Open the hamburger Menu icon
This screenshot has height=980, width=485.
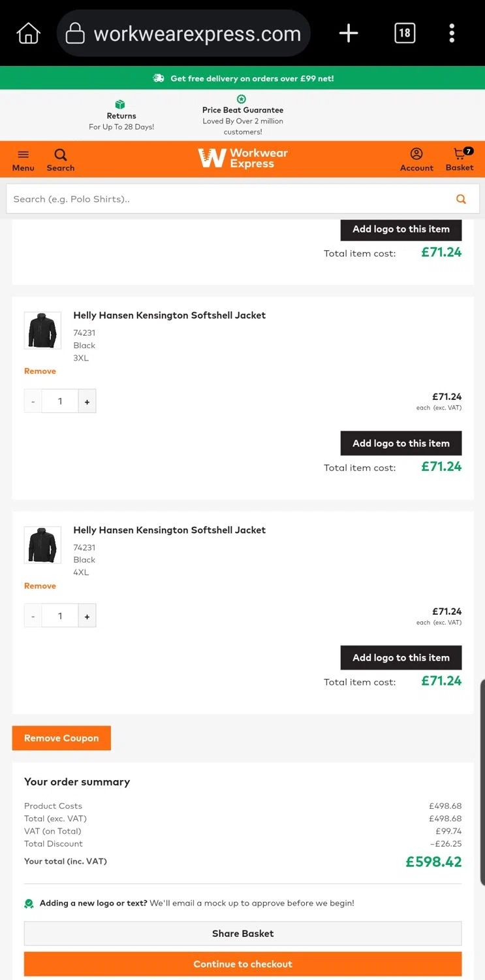tap(23, 159)
